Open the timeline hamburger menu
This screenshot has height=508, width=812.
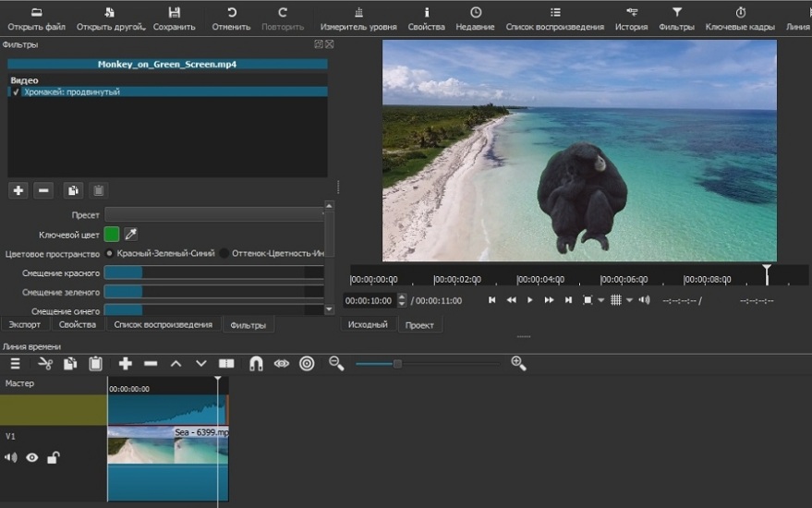[15, 364]
